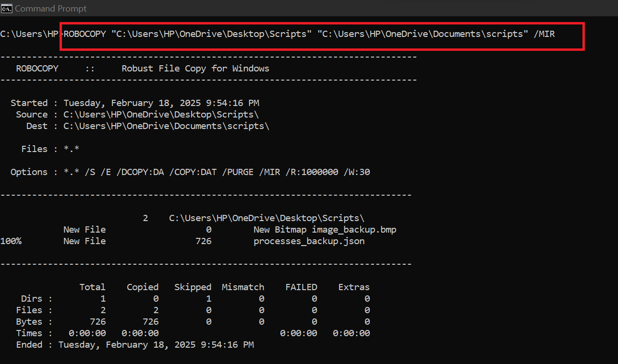Viewport: 618px width, 364px height.
Task: Click the Bytes row label in the summary
Action: (x=29, y=322)
